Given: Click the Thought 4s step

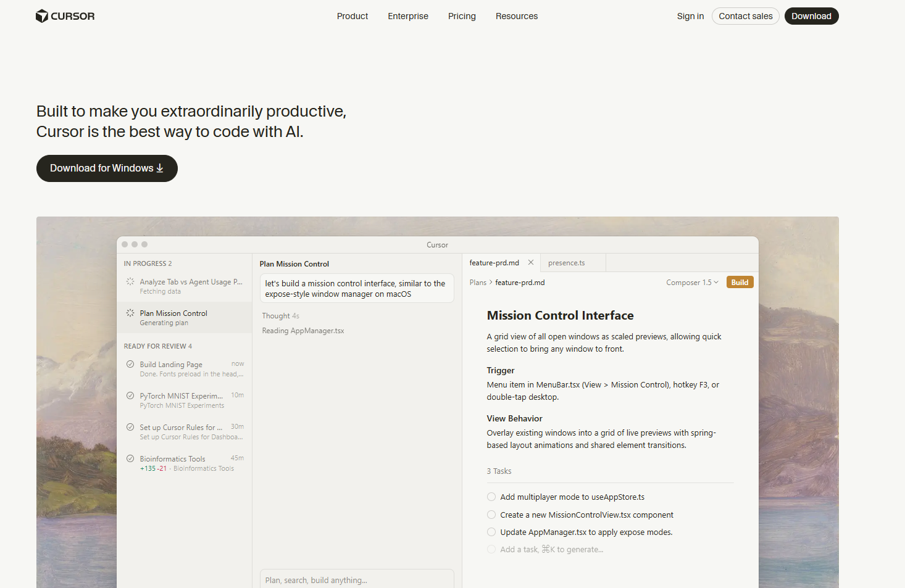Looking at the screenshot, I should click(x=280, y=316).
